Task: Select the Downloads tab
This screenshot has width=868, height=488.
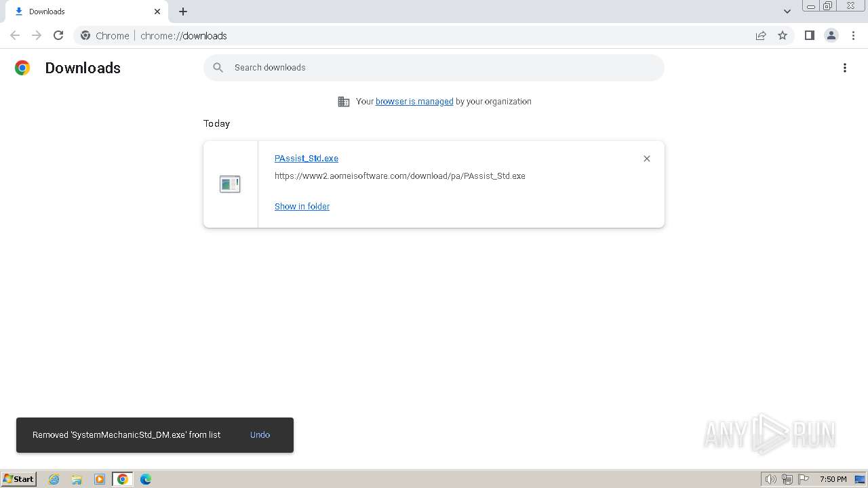Action: pyautogui.click(x=87, y=12)
